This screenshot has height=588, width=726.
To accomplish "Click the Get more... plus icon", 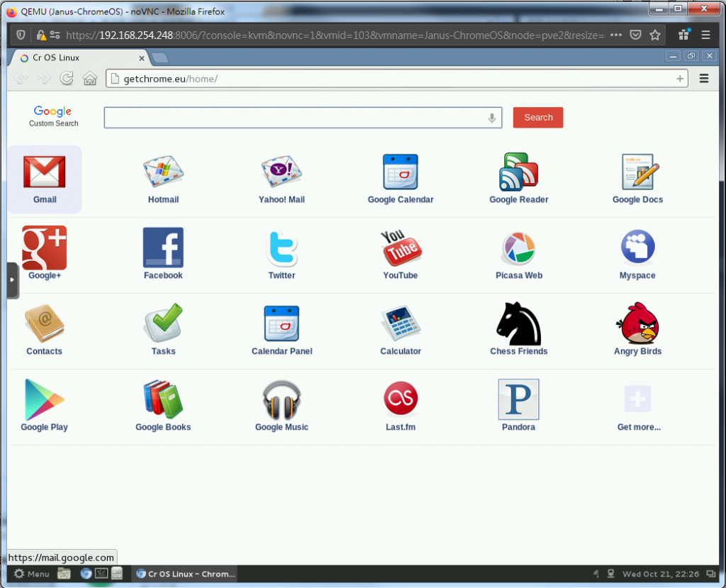I will [x=637, y=399].
